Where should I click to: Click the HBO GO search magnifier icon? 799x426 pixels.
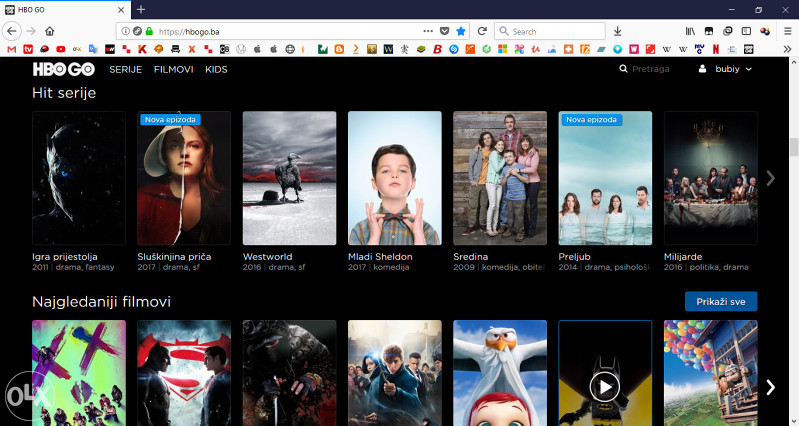[x=623, y=68]
